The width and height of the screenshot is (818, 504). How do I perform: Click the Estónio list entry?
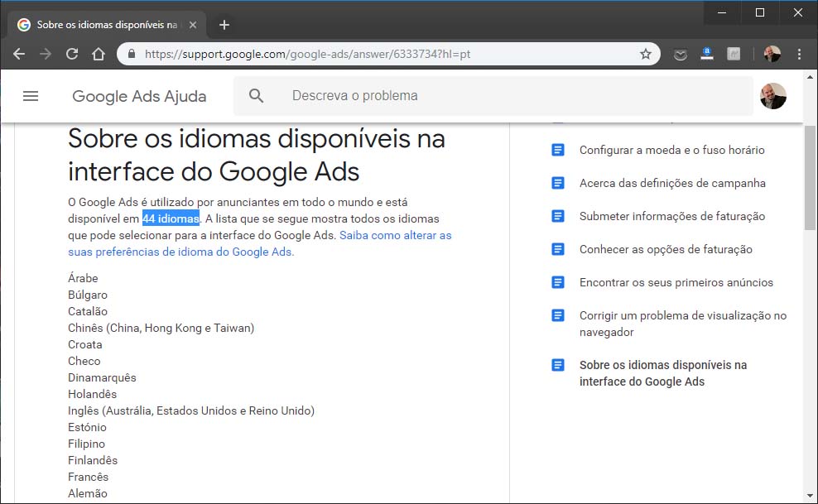(87, 427)
